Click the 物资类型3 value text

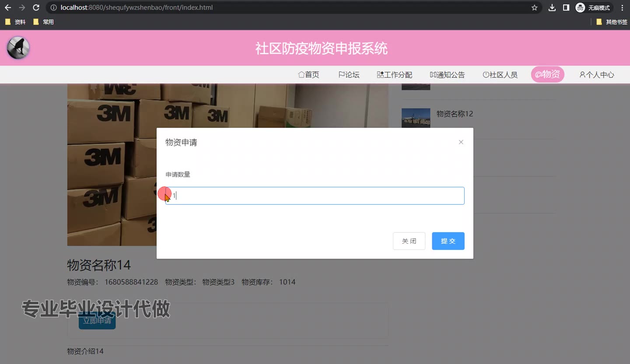[x=218, y=282]
